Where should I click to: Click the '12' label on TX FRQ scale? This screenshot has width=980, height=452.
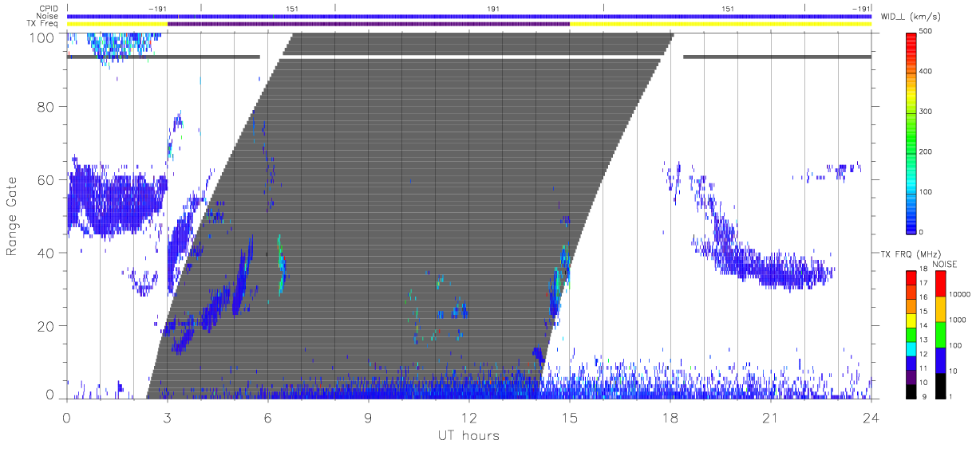click(x=923, y=354)
